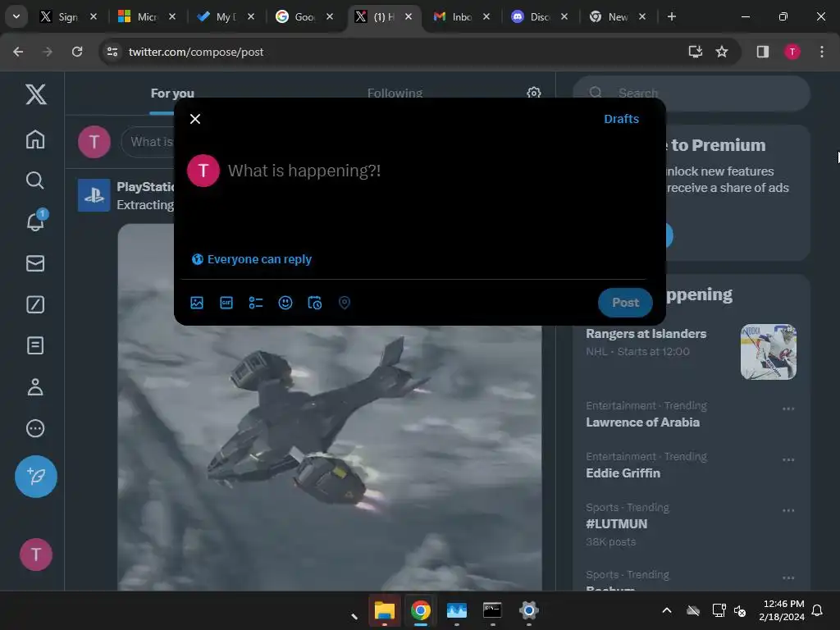
Task: Open Rangers at Islanders trend
Action: coord(646,334)
